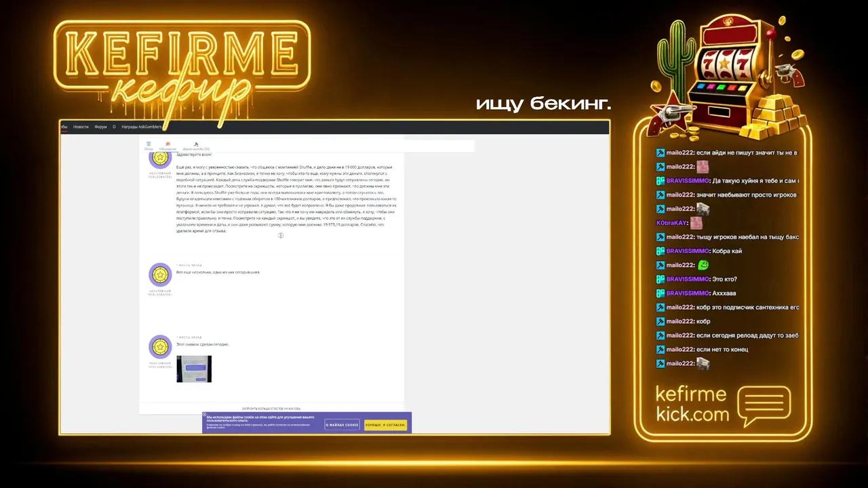Click badge beside "если сегодня релоад дадут" message

coord(660,335)
